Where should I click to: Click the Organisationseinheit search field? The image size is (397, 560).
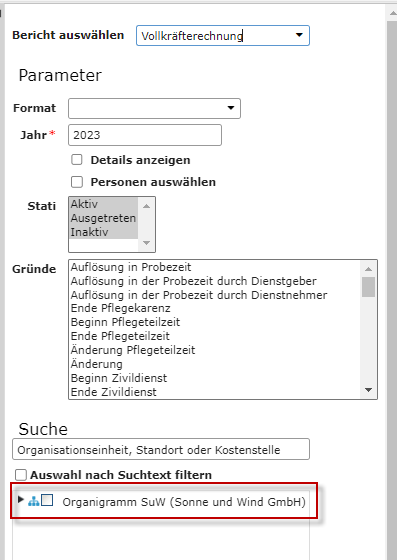pyautogui.click(x=161, y=449)
